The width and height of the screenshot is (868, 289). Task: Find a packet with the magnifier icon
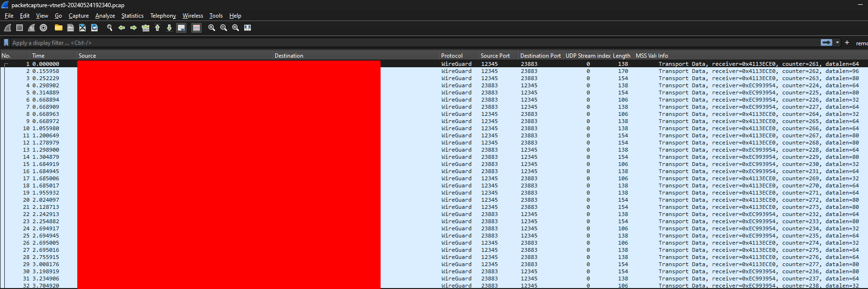point(110,28)
